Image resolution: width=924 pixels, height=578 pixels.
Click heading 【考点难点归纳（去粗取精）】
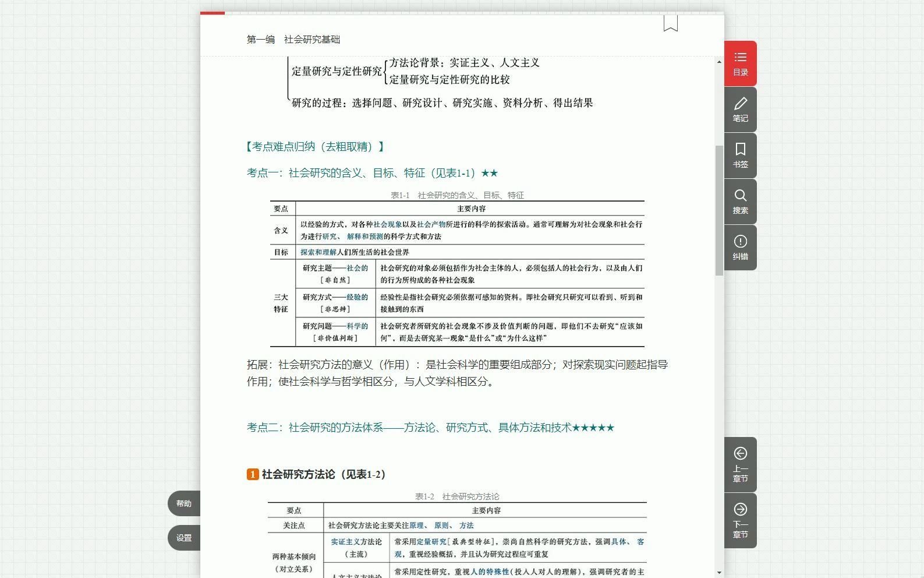316,147
